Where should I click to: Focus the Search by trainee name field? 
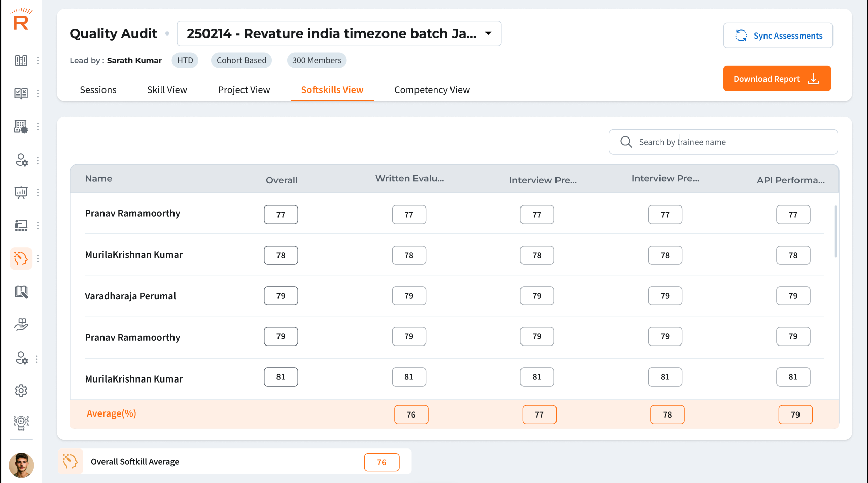tap(731, 142)
